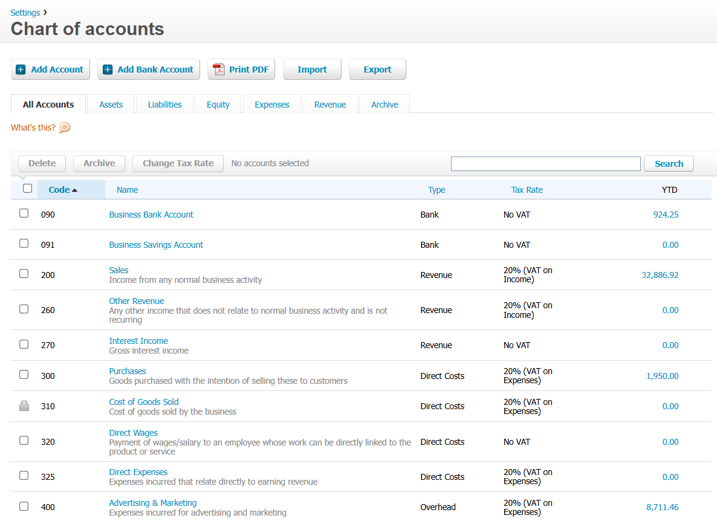717x521 pixels.
Task: Sort by the Name column header
Action: tap(127, 190)
